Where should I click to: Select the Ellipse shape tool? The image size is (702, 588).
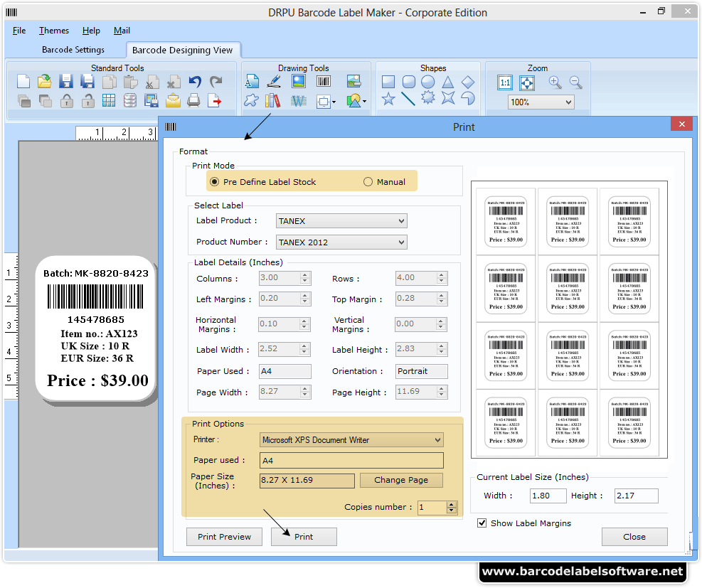[427, 82]
